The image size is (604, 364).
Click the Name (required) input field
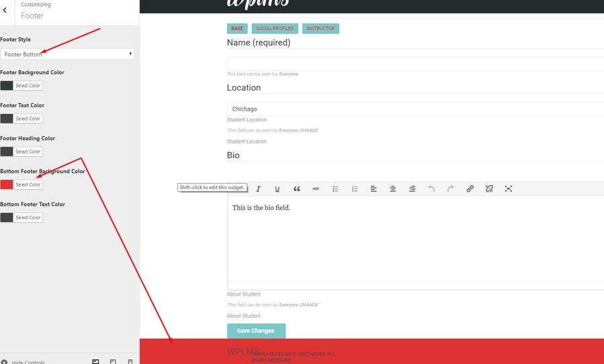coord(415,64)
